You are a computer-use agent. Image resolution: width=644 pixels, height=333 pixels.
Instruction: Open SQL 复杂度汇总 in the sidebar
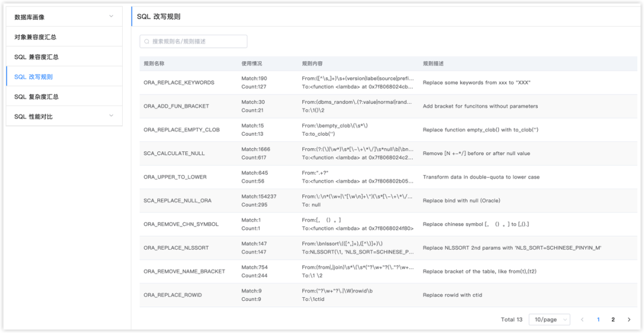click(64, 97)
